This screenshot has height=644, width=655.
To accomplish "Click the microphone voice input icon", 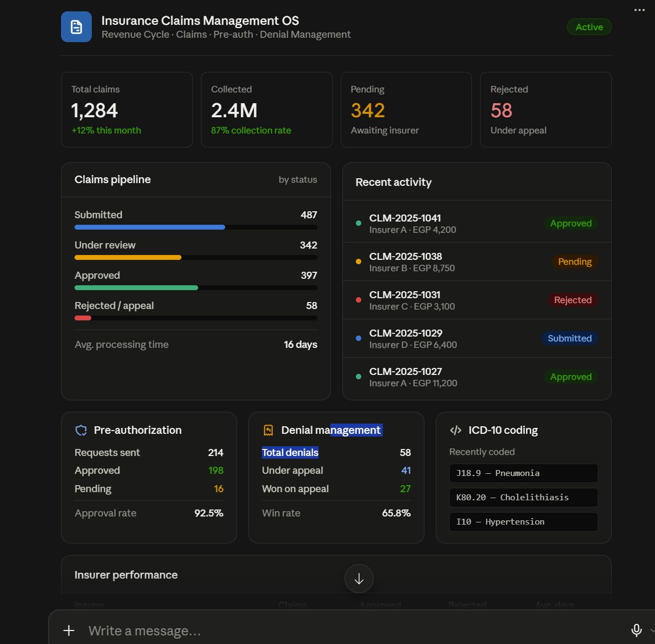I will coord(637,630).
